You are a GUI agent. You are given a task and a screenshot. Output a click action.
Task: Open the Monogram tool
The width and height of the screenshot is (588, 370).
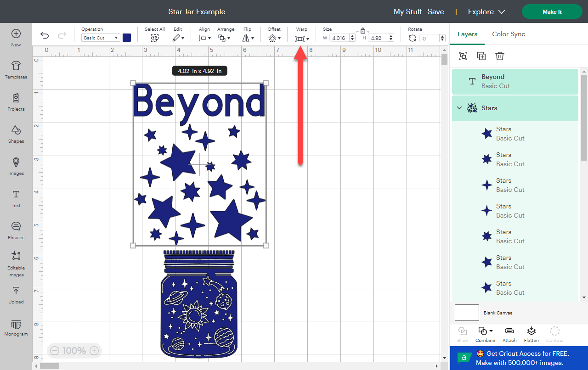(16, 328)
